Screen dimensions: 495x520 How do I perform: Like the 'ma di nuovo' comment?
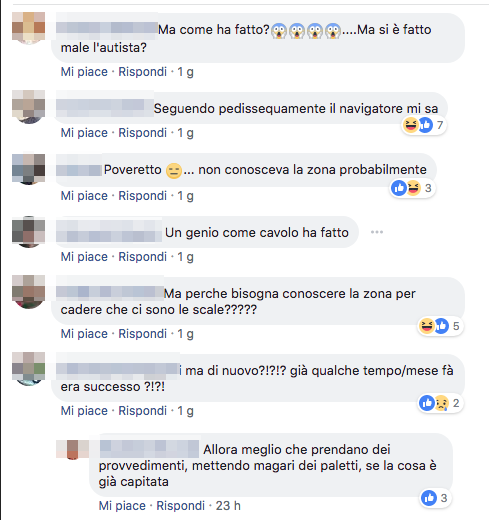pos(84,411)
